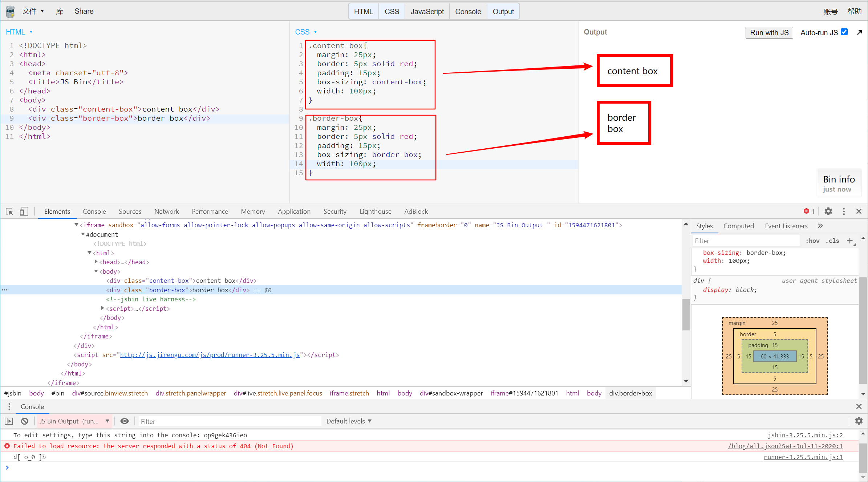Image resolution: width=868 pixels, height=482 pixels.
Task: Toggle the JavaScript panel button
Action: [x=427, y=11]
